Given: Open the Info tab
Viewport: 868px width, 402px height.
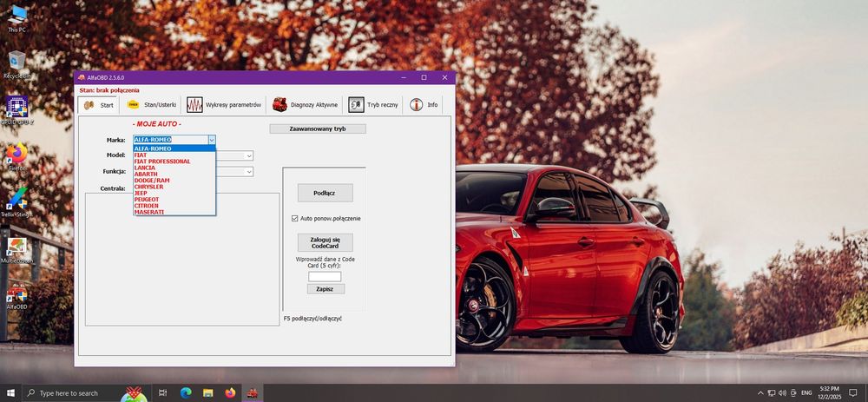Looking at the screenshot, I should (424, 105).
